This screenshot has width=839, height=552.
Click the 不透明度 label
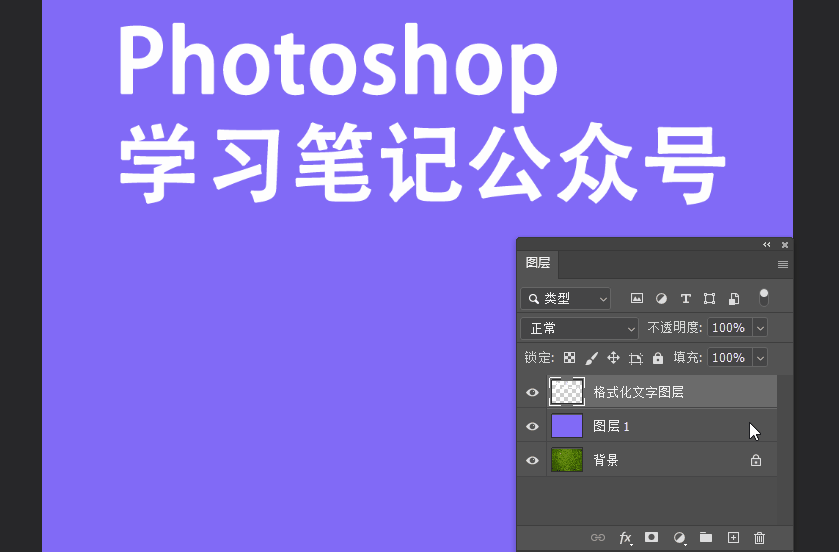674,328
